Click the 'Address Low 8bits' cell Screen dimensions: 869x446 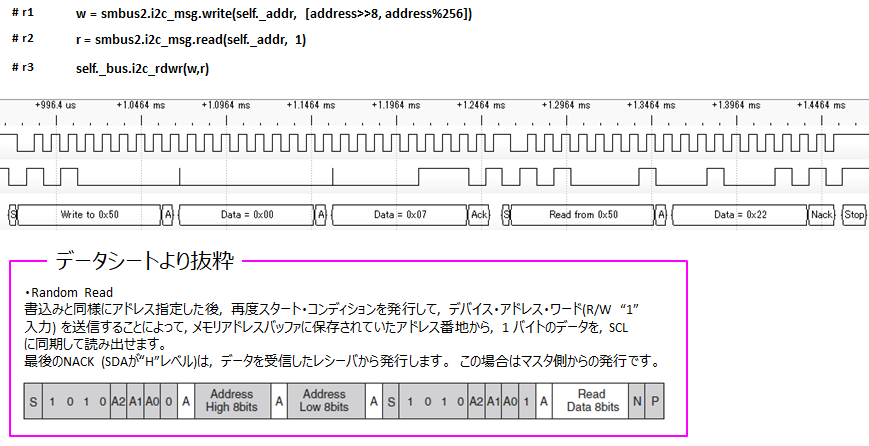(325, 401)
